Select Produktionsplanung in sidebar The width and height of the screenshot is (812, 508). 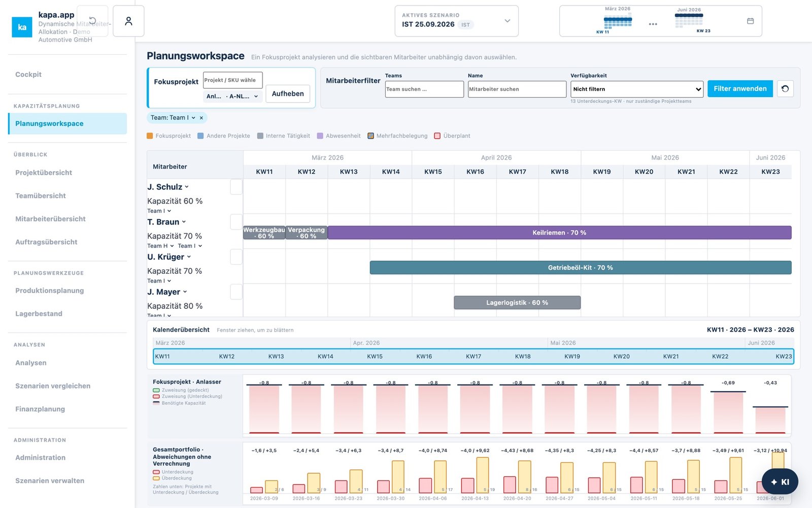tap(67, 291)
